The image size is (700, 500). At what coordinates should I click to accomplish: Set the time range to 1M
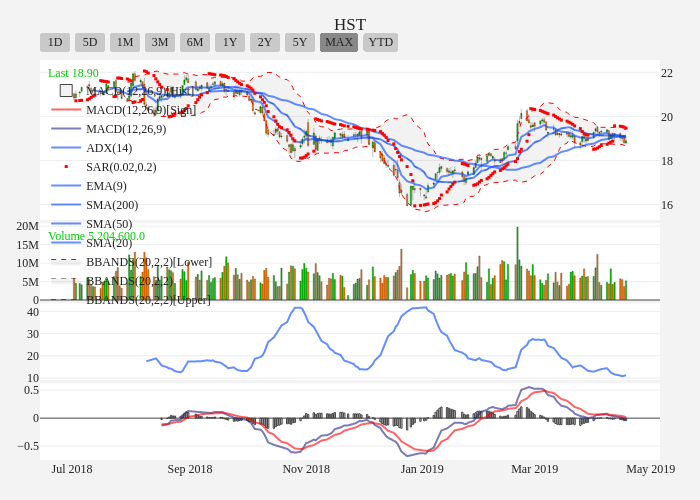tap(125, 42)
